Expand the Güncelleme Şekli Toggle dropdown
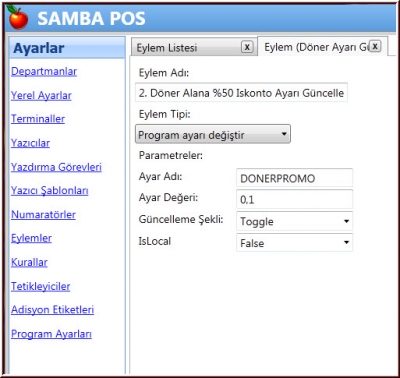 pyautogui.click(x=294, y=221)
